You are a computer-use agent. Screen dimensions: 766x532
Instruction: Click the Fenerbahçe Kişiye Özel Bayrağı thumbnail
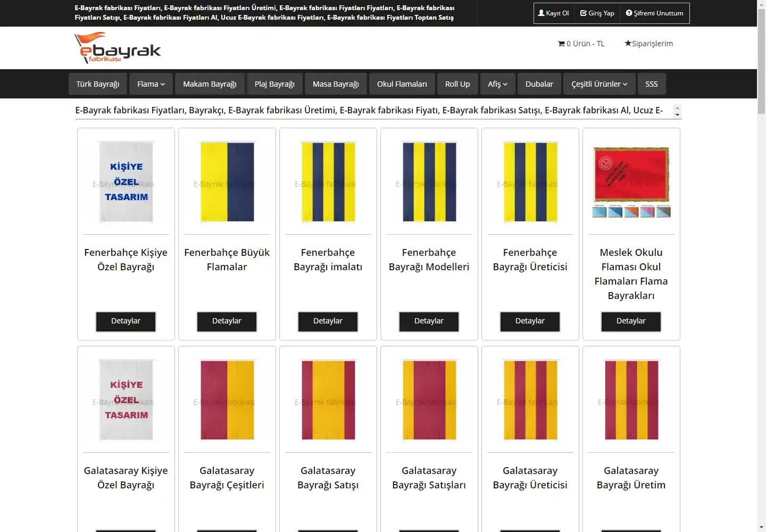(x=126, y=181)
